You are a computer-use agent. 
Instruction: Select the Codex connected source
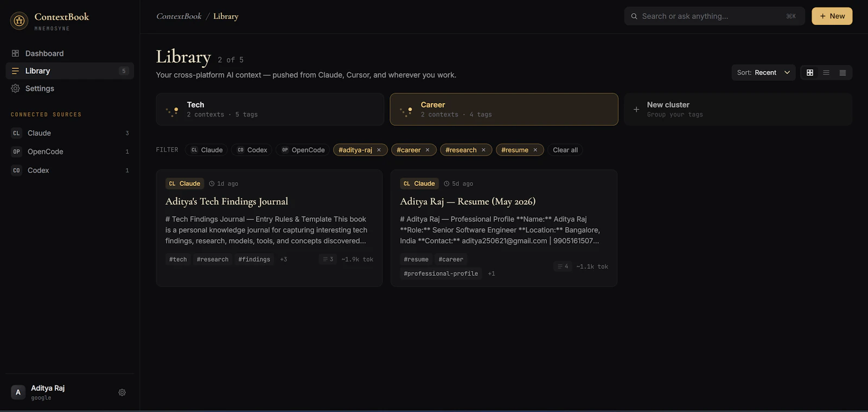(x=69, y=170)
